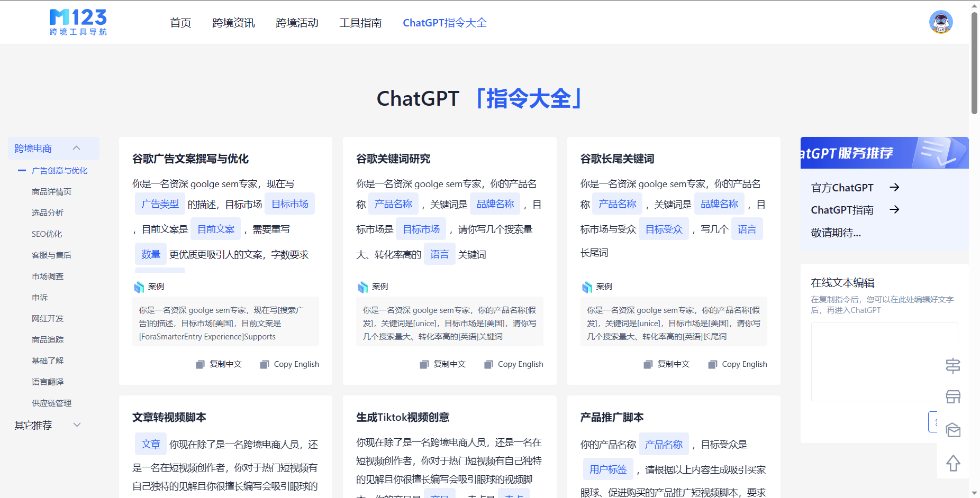Viewport: 980px width, 498px height.
Task: Click the vertical scrollbar thumb
Action: tap(974, 63)
